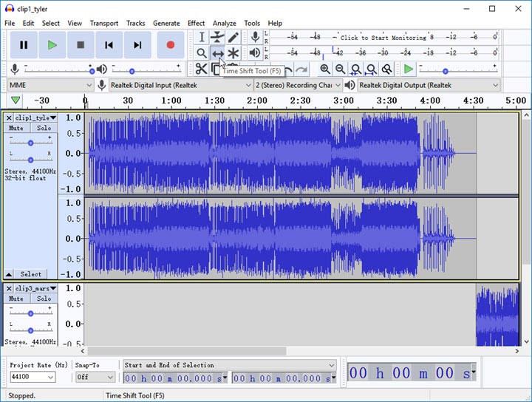Choose the Selection (I-beam) tool
The height and width of the screenshot is (402, 532).
pyautogui.click(x=201, y=37)
